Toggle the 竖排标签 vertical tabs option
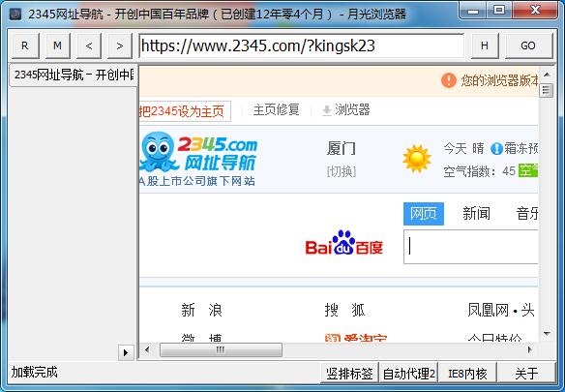565x392 pixels. tap(349, 374)
